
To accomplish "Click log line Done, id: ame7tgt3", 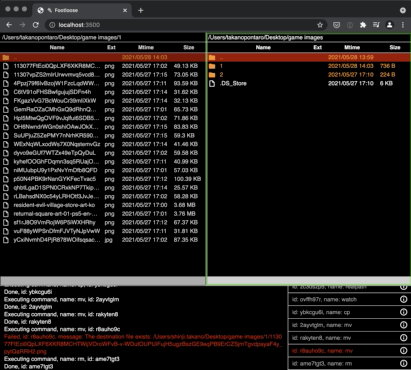I will (x=28, y=366).
